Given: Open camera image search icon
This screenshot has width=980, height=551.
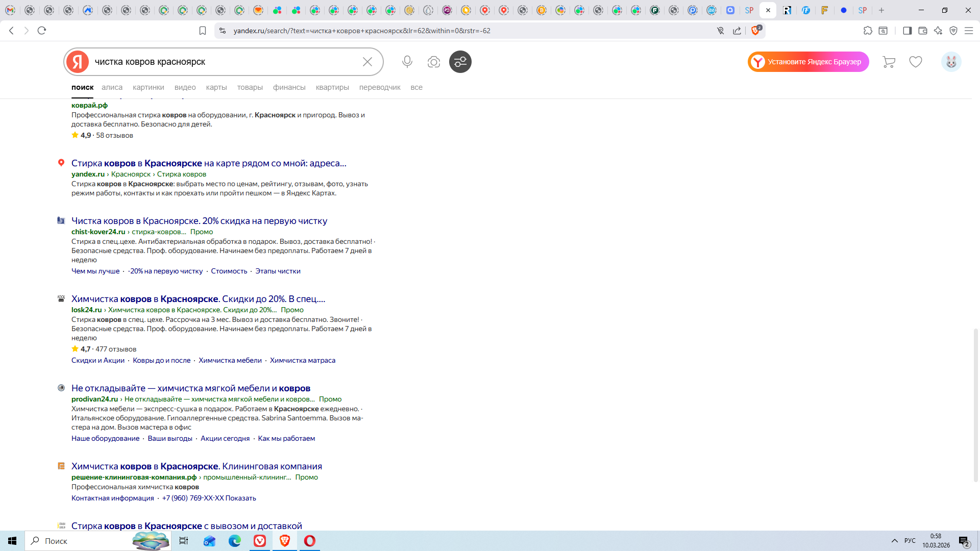Looking at the screenshot, I should point(433,62).
